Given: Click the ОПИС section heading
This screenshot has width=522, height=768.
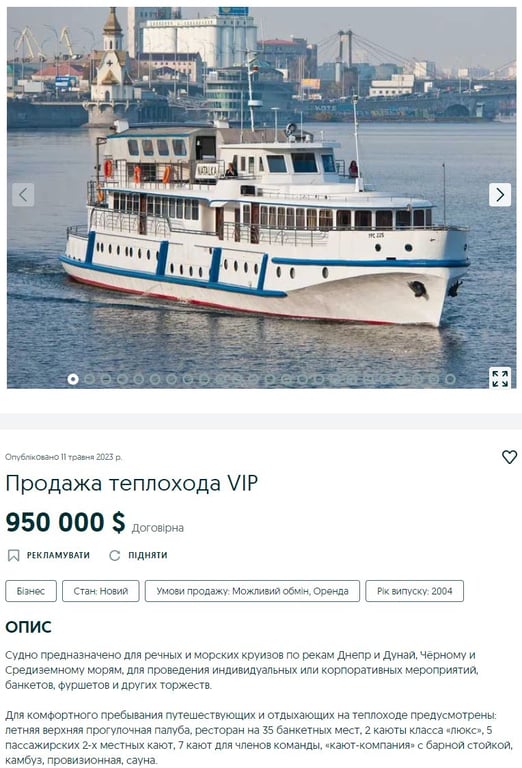Looking at the screenshot, I should (x=28, y=627).
